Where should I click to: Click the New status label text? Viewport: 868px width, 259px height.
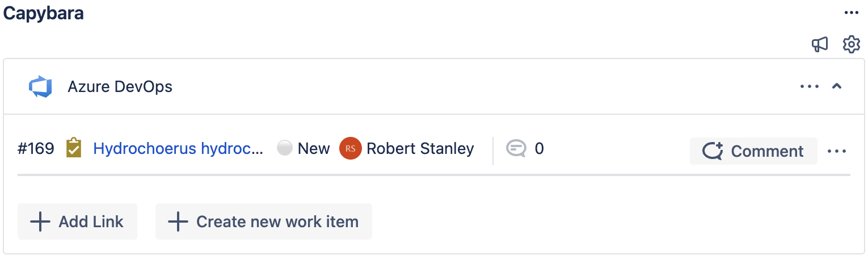pyautogui.click(x=313, y=149)
